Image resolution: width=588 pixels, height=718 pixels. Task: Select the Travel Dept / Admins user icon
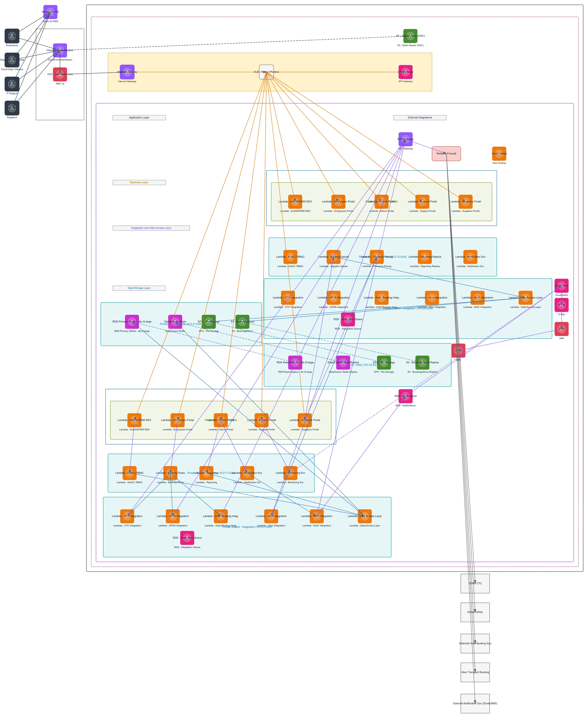(12, 60)
